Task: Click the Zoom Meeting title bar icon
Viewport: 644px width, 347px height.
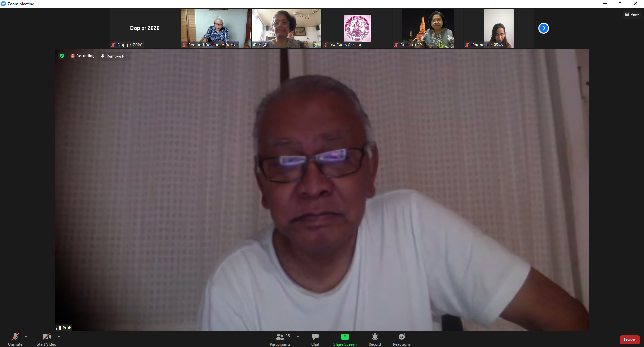Action: tap(3, 4)
